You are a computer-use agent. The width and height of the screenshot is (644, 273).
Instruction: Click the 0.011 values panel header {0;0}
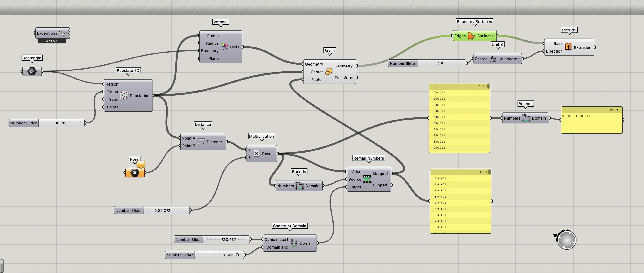(x=481, y=86)
